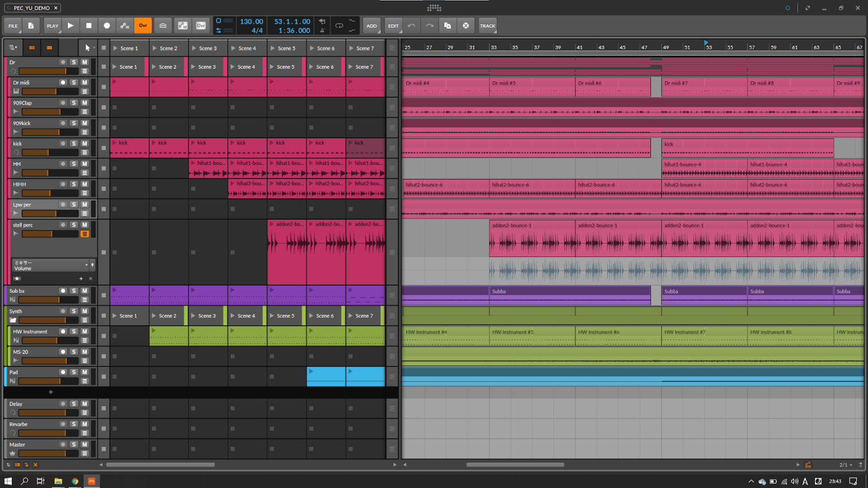
Task: Open the TRACK menu dropdown
Action: click(x=487, y=25)
